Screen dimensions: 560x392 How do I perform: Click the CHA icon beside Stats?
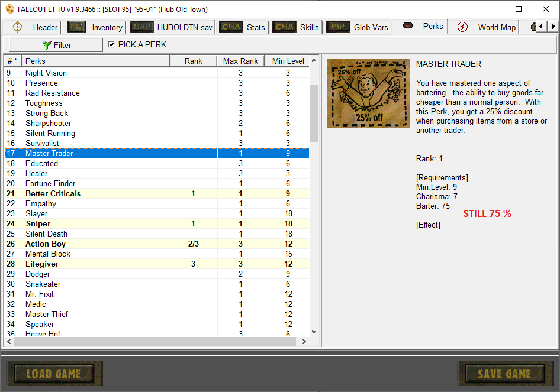[231, 27]
